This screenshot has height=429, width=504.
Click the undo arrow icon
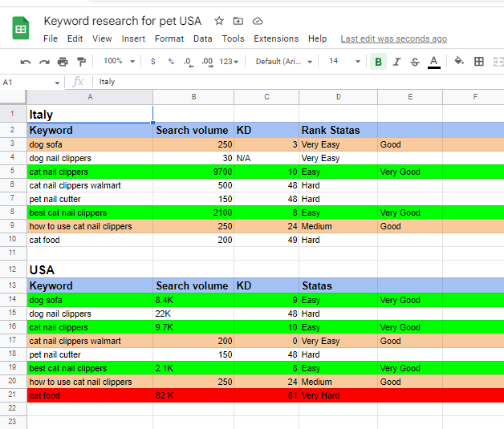(26, 62)
